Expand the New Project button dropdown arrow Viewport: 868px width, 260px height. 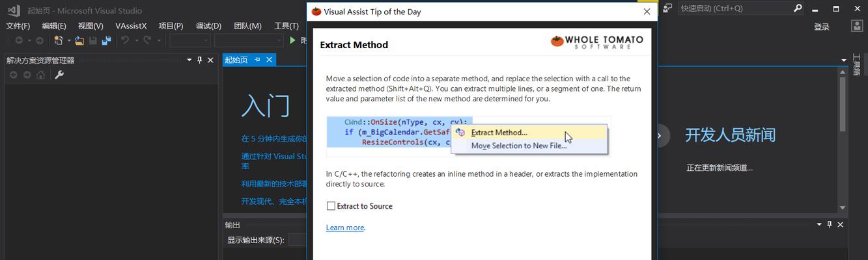pyautogui.click(x=67, y=40)
